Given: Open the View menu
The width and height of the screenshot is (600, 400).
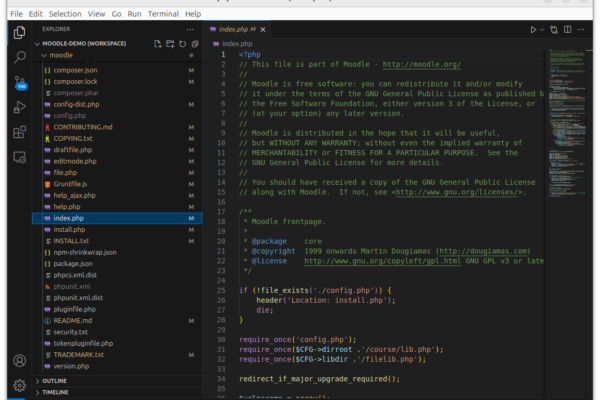Looking at the screenshot, I should (x=96, y=14).
